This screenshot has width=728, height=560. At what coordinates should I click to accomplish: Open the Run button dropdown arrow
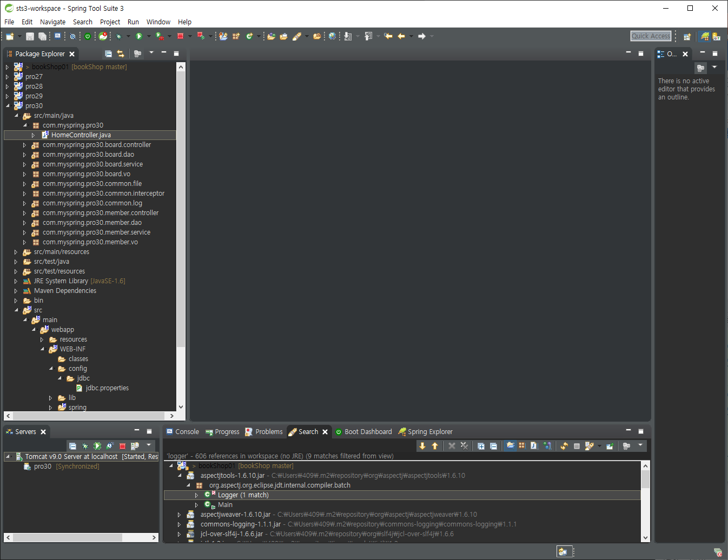click(149, 36)
